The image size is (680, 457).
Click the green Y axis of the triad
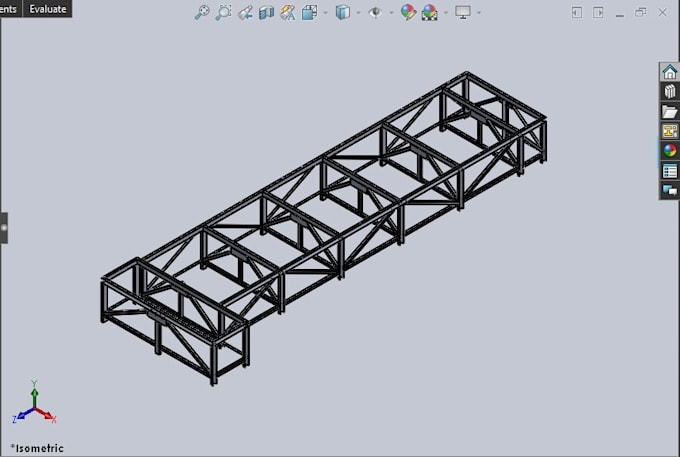[34, 394]
